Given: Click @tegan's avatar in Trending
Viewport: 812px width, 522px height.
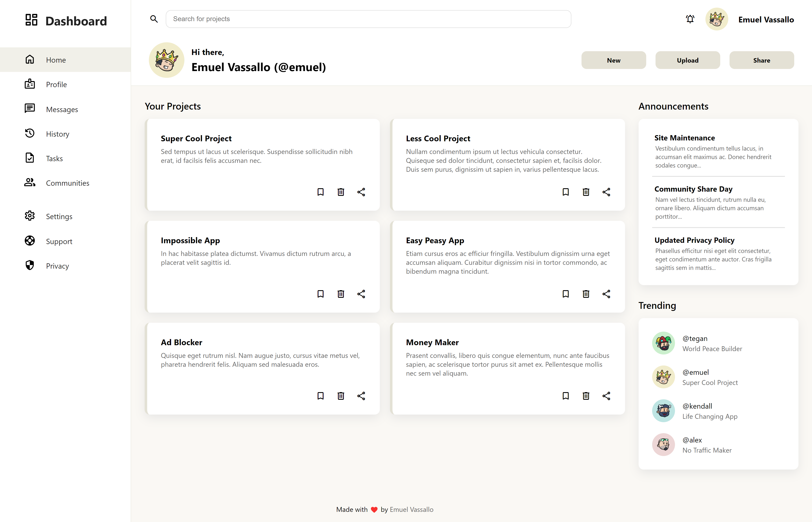Looking at the screenshot, I should click(x=663, y=343).
